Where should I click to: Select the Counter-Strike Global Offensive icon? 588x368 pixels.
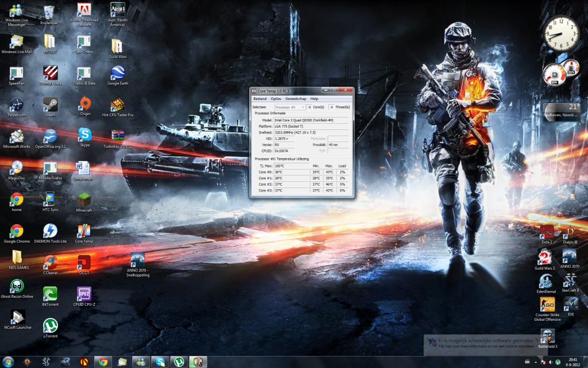pos(547,309)
